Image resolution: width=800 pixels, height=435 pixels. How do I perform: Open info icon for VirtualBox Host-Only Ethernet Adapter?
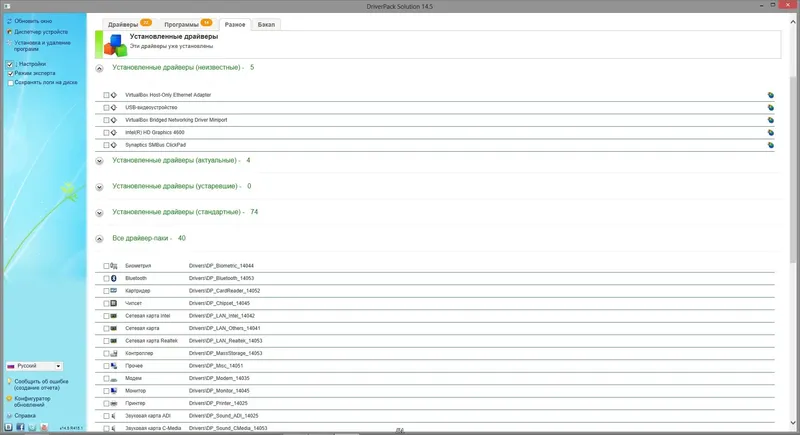click(x=770, y=95)
